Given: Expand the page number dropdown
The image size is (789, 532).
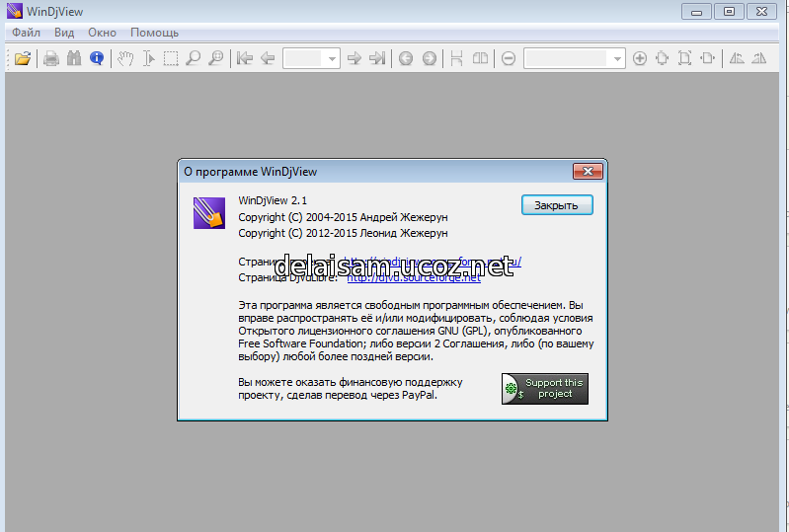Looking at the screenshot, I should click(332, 59).
